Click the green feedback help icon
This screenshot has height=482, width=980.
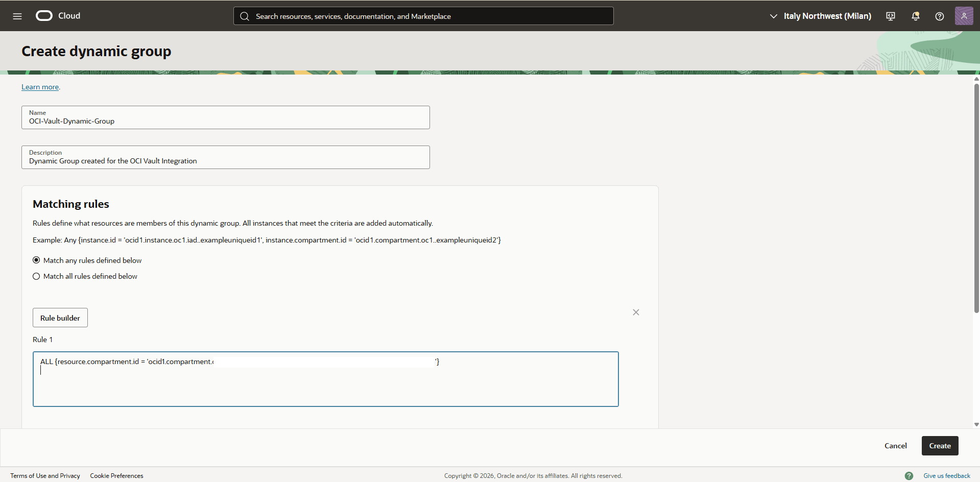[x=909, y=476]
